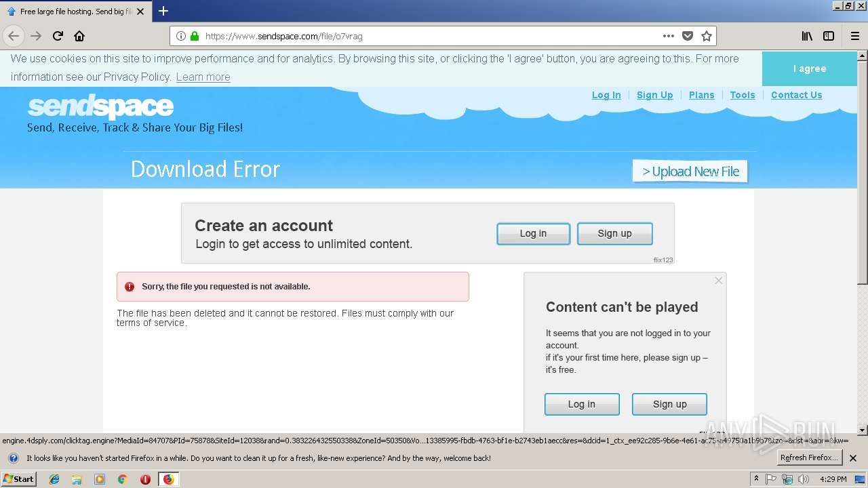Open the Tools header link
This screenshot has width=868, height=488.
pos(743,95)
